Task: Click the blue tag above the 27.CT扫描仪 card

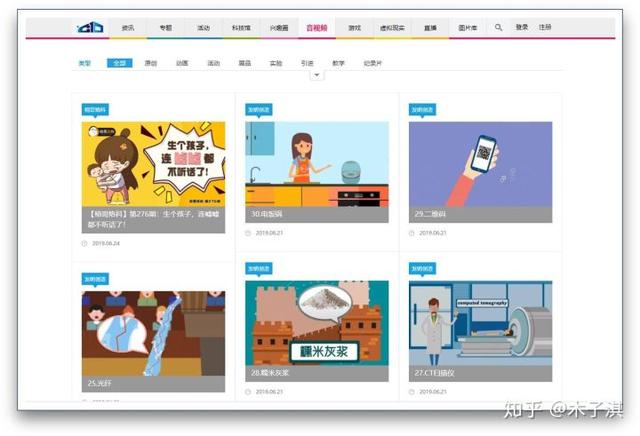Action: click(x=422, y=268)
